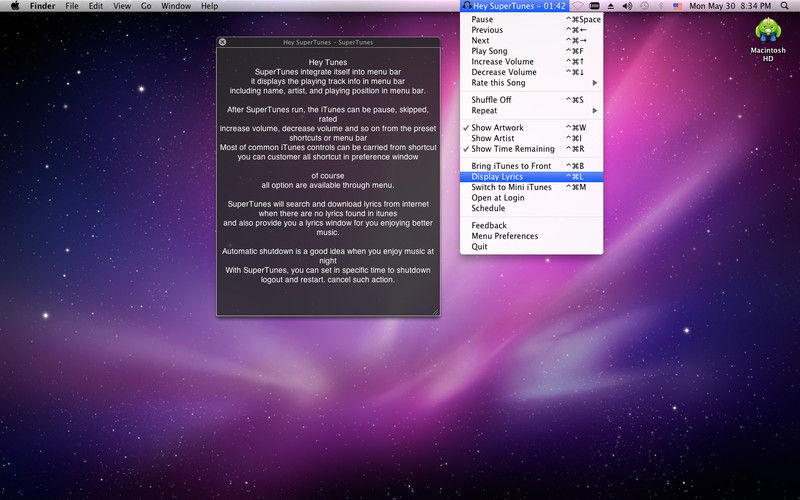Screen dimensions: 800x500
Task: Click the Time Machine clock icon
Action: [x=644, y=6]
